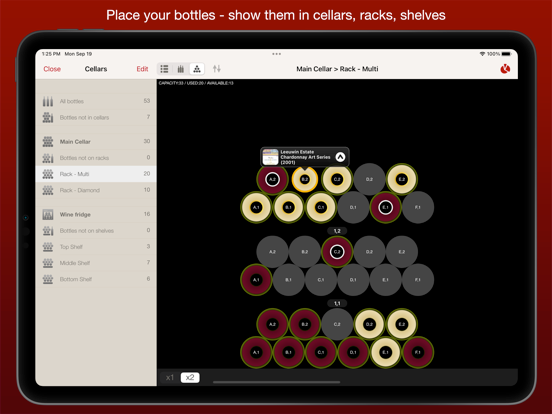552x414 pixels.
Task: Select empty slot F.1 in section 1,2
Action: click(418, 280)
